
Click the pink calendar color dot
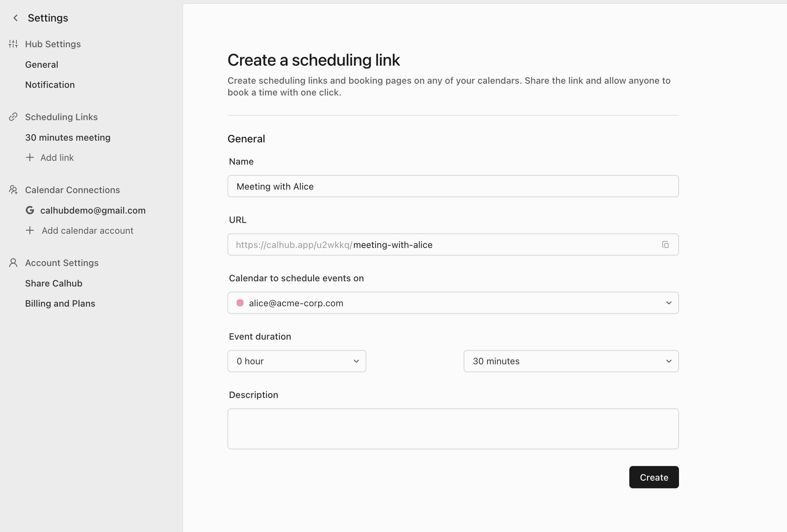click(x=240, y=303)
